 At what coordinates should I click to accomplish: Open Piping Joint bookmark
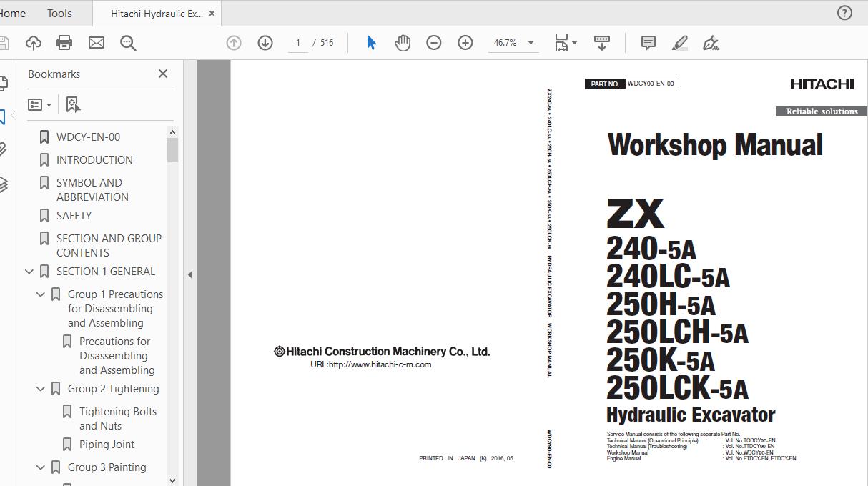107,444
